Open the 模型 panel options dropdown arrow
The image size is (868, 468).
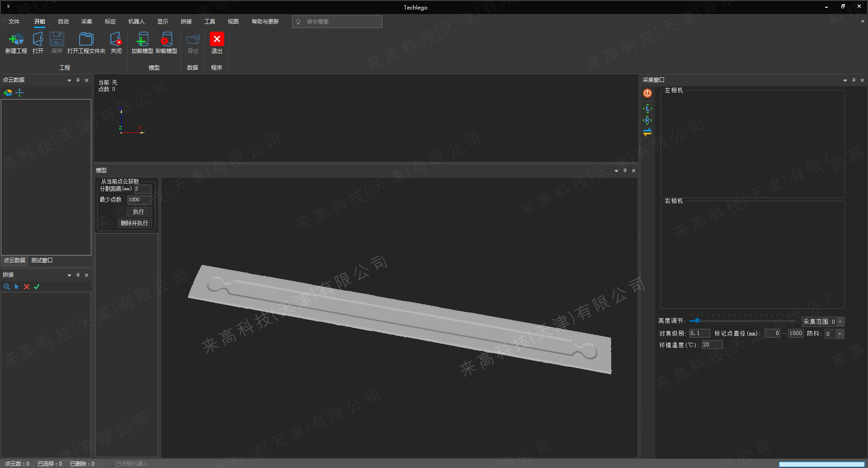(x=616, y=171)
